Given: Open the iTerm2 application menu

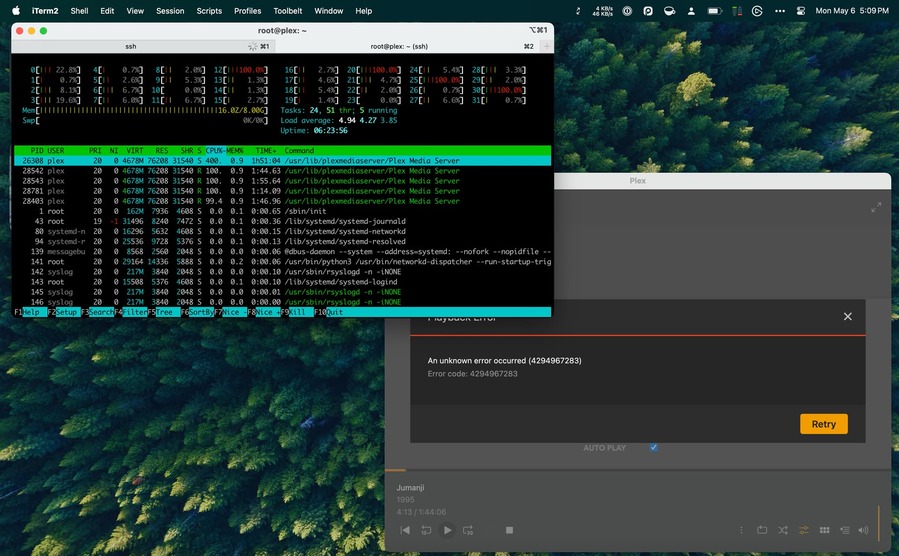Looking at the screenshot, I should point(45,10).
